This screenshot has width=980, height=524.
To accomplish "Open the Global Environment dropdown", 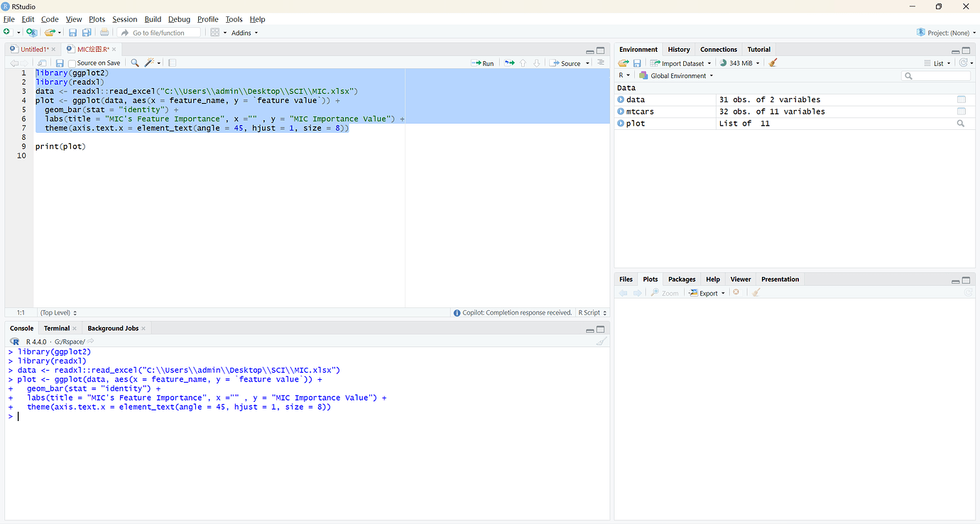I will pos(676,75).
